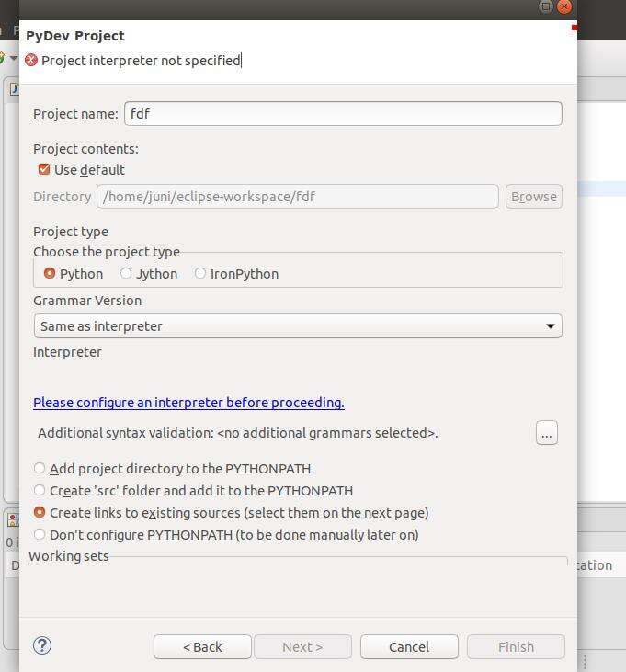Click the 'Project interpreter not specified' message
This screenshot has height=672, width=626.
tap(141, 61)
